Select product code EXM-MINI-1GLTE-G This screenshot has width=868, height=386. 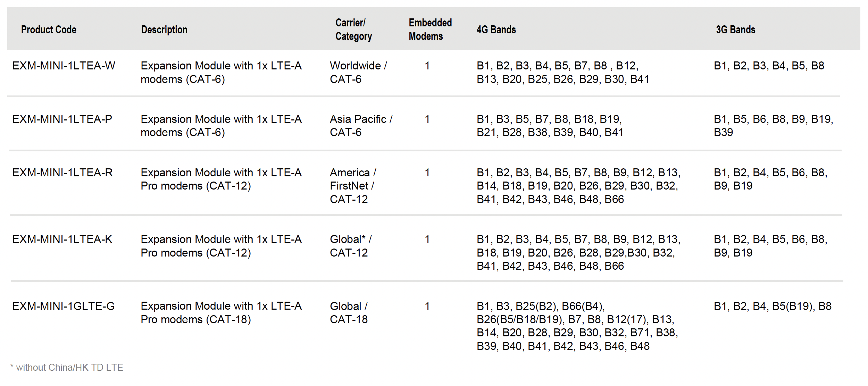(64, 306)
